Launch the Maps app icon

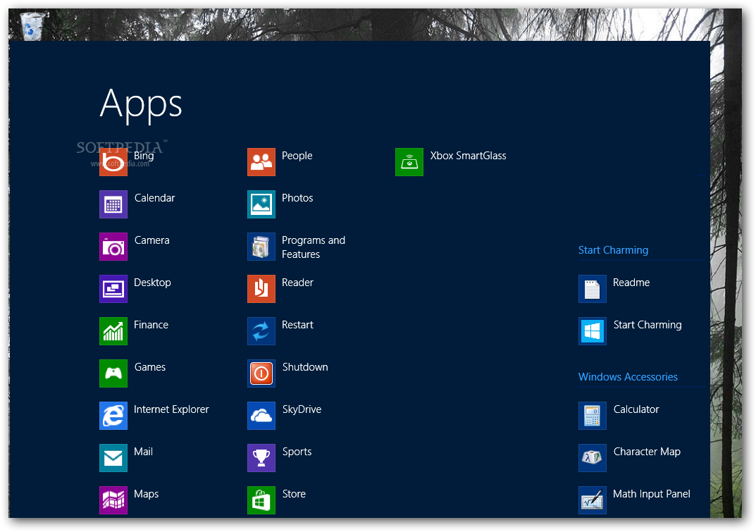pos(113,500)
